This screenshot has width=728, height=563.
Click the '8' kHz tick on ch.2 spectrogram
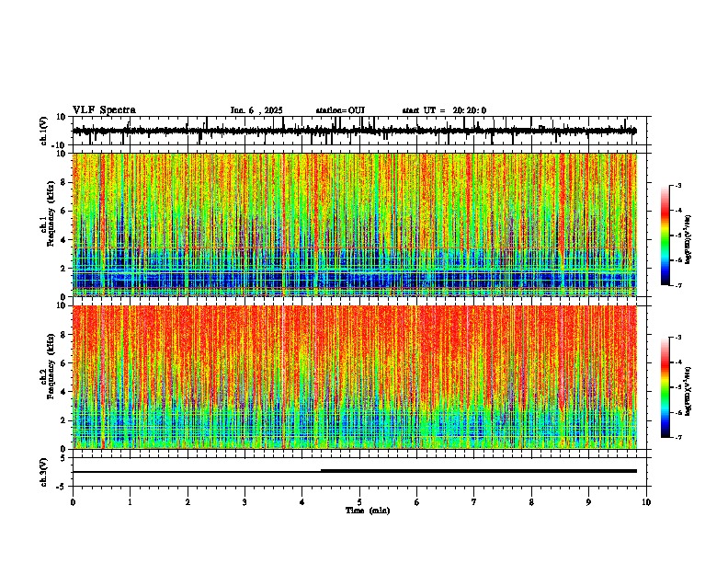pos(63,335)
